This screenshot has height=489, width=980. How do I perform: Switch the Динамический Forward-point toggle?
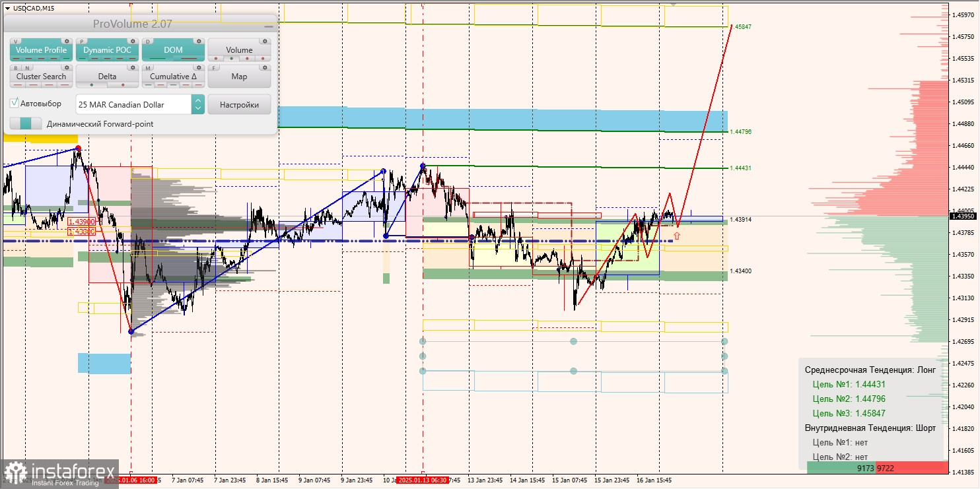26,123
